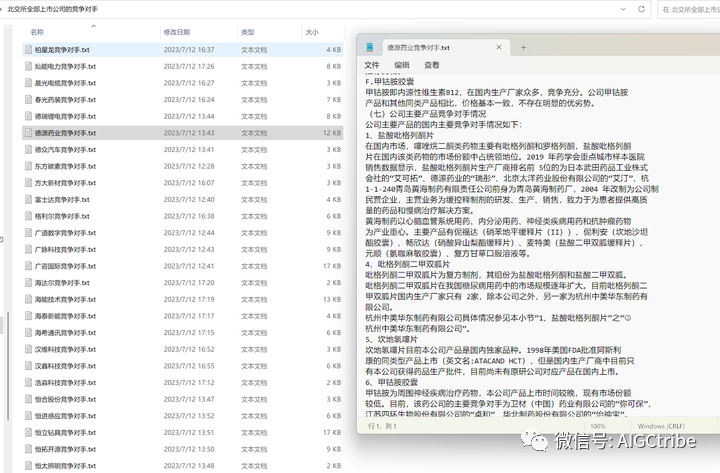Click the refresh icon beside the address bar
The image size is (720, 473).
(x=641, y=9)
